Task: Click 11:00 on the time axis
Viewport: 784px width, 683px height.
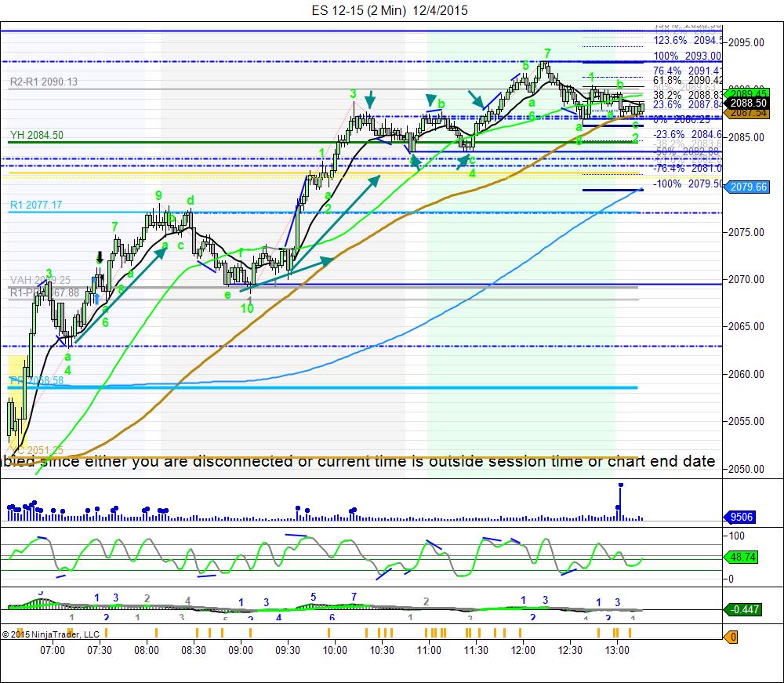Action: point(429,650)
